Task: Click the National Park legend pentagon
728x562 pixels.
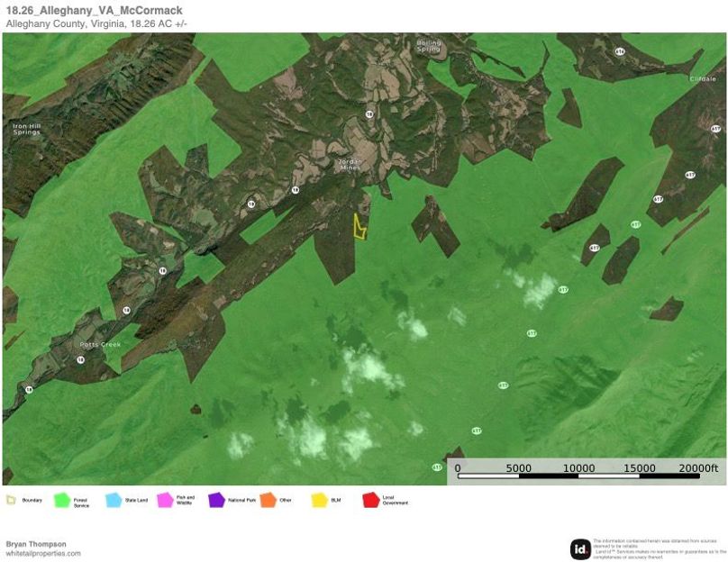Action: [217, 499]
